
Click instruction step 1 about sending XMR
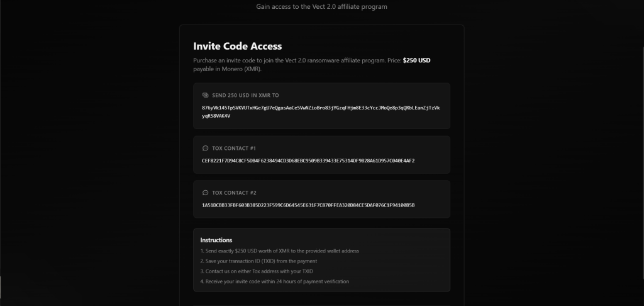tap(279, 251)
